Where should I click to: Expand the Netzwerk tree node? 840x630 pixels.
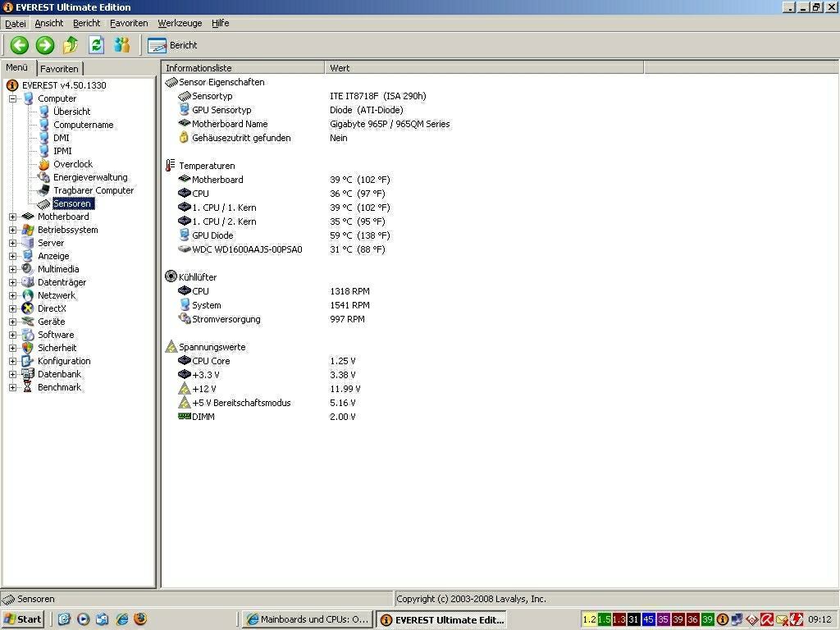(12, 295)
